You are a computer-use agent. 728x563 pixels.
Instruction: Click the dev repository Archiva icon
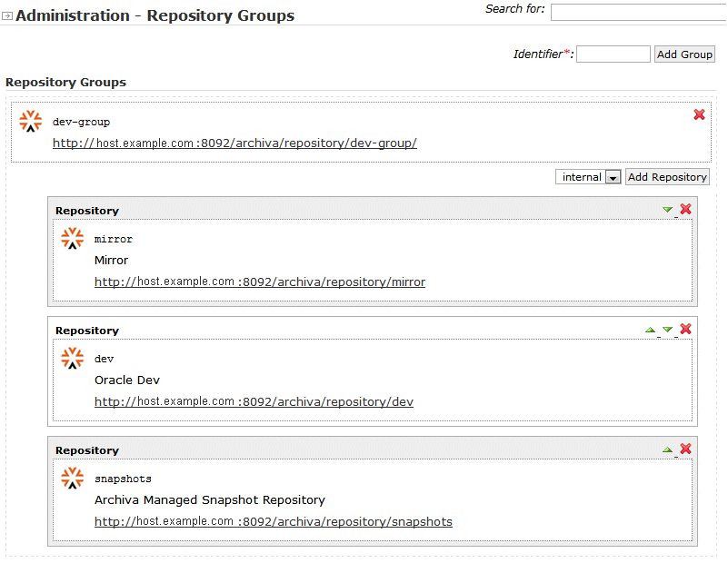(73, 358)
